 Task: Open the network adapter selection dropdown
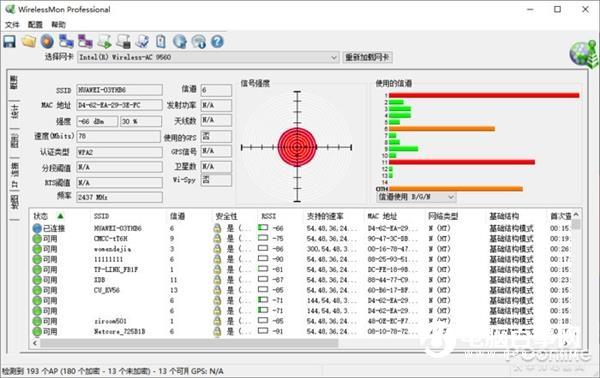click(208, 57)
